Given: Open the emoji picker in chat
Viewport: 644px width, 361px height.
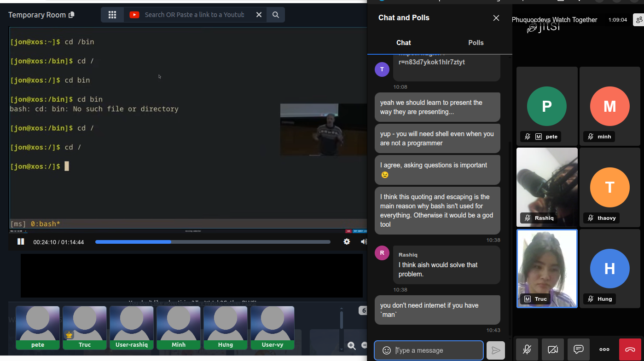Looking at the screenshot, I should tap(387, 350).
